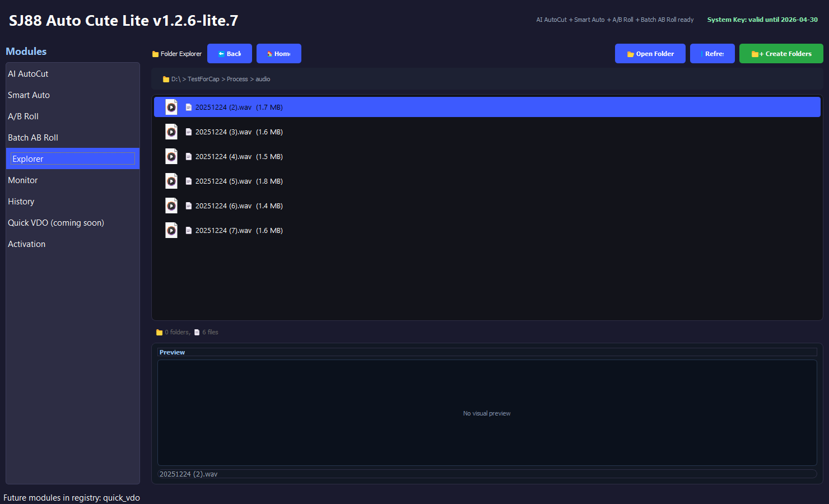Switch to the History module
Image resolution: width=829 pixels, height=504 pixels.
pyautogui.click(x=21, y=201)
